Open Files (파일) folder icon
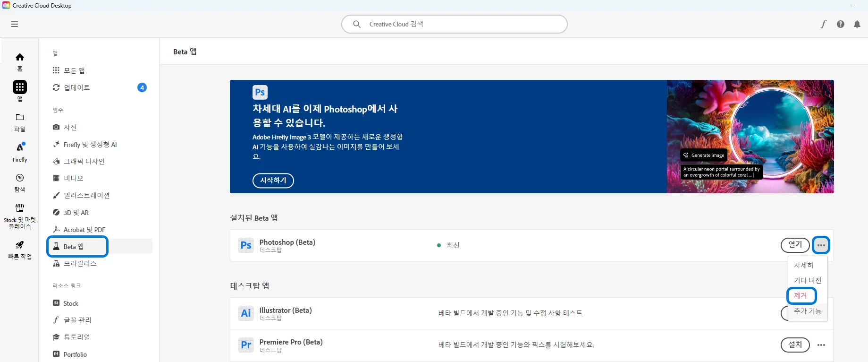 tap(20, 117)
